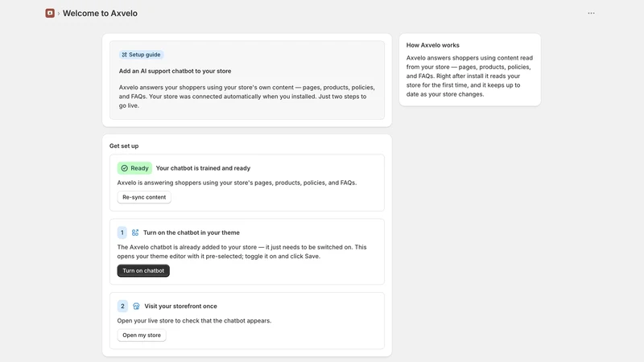
Task: Click the Re-sync content button
Action: [x=144, y=197]
